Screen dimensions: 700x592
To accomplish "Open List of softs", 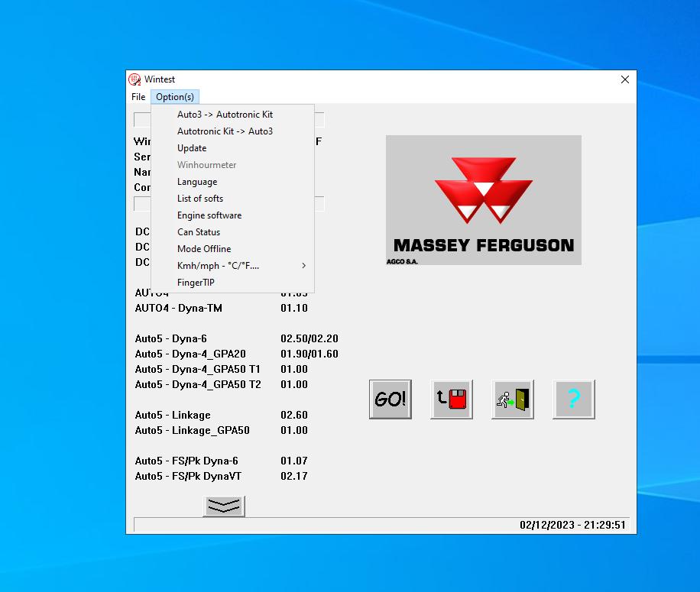I will [x=232, y=199].
